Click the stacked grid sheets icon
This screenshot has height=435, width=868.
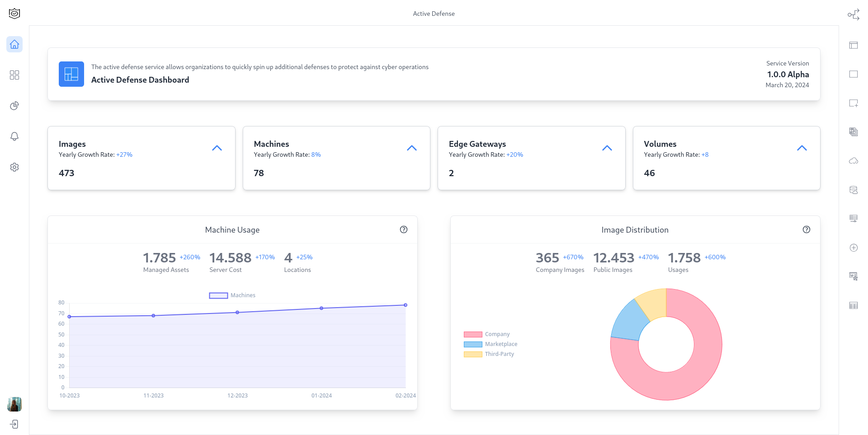pos(854,132)
